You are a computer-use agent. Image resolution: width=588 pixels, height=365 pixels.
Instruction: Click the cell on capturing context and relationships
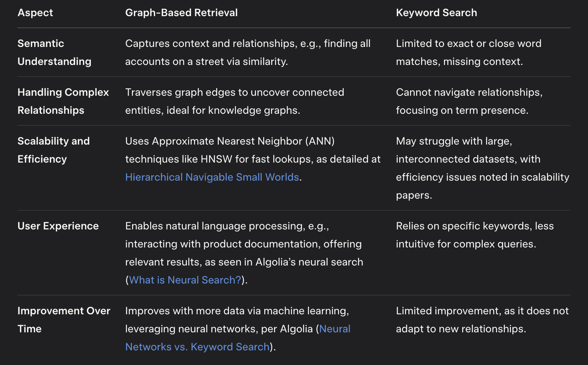[248, 52]
